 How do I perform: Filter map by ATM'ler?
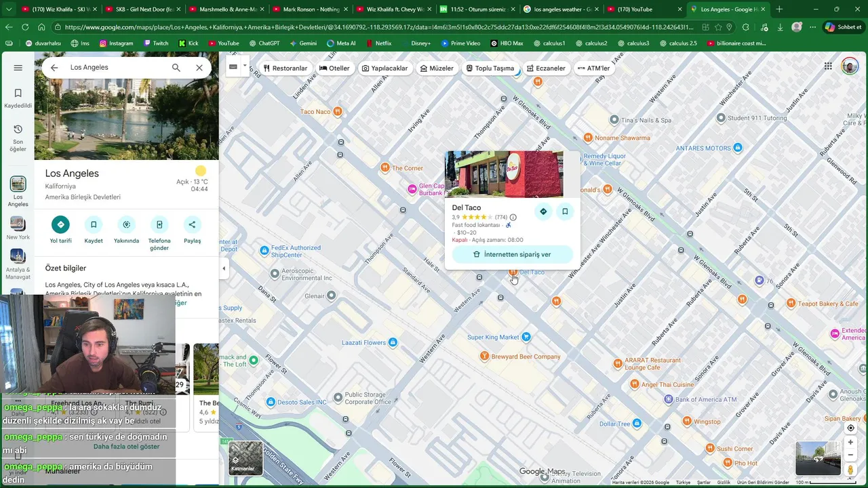594,68
